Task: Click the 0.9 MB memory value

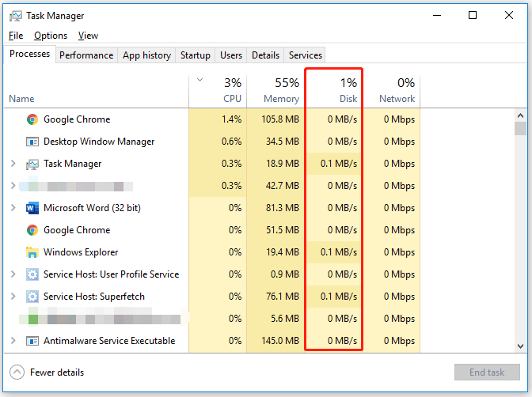Action: [285, 274]
